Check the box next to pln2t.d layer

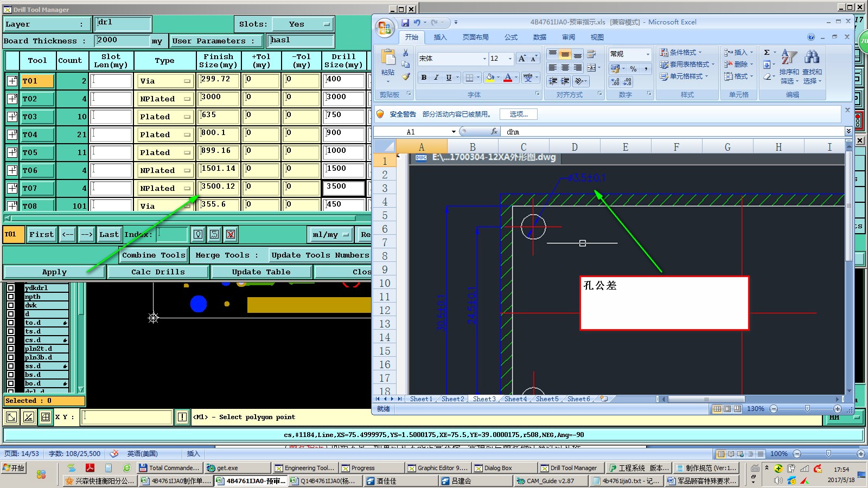coord(10,349)
